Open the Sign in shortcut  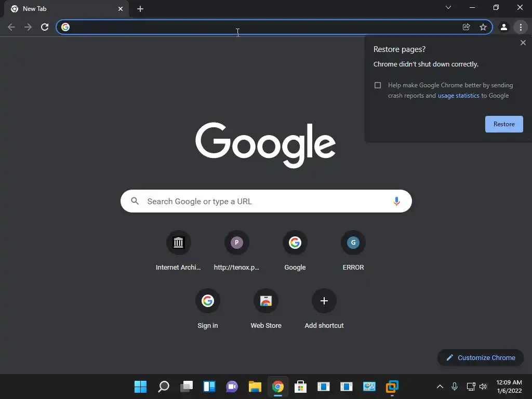pos(208,309)
